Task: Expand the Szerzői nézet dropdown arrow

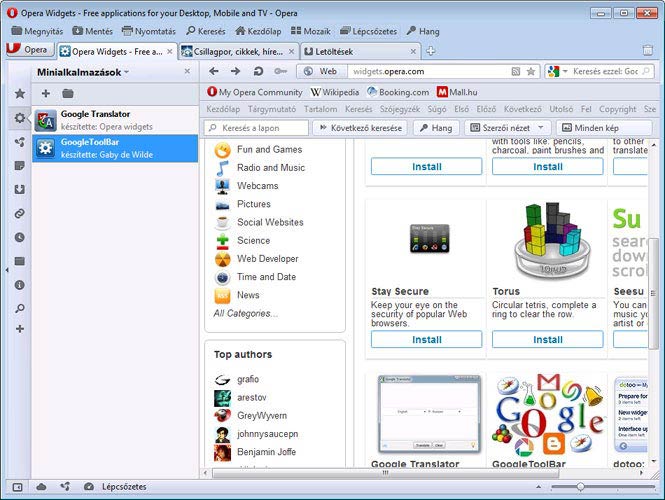Action: (x=540, y=127)
